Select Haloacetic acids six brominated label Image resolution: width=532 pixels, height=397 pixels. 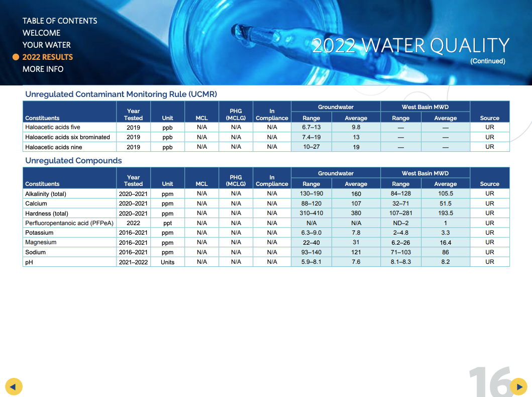[x=67, y=137]
